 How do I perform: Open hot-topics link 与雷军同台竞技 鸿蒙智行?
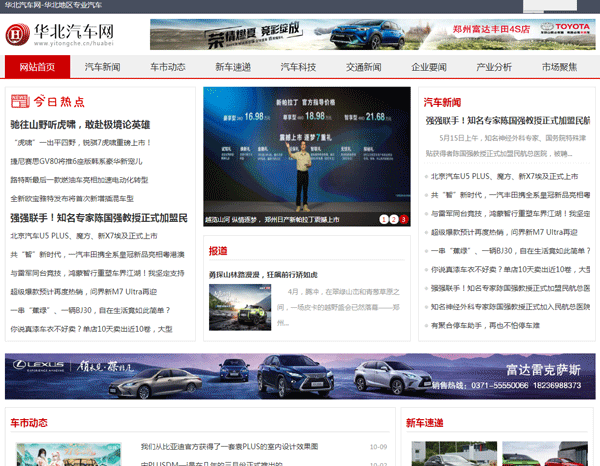[98, 273]
